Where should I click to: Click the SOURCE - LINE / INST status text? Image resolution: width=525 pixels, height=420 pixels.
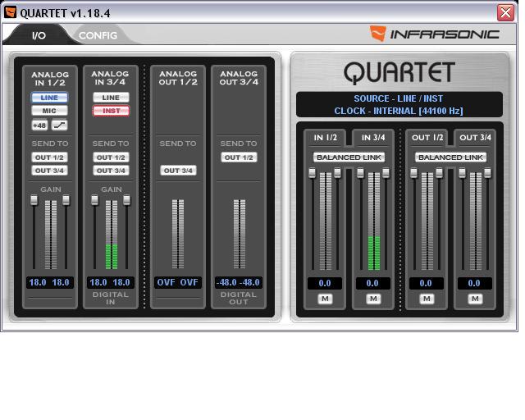[399, 98]
